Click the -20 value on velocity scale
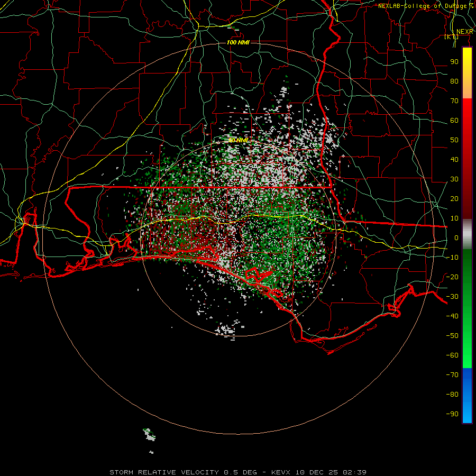The height and width of the screenshot is (476, 476). pos(452,277)
